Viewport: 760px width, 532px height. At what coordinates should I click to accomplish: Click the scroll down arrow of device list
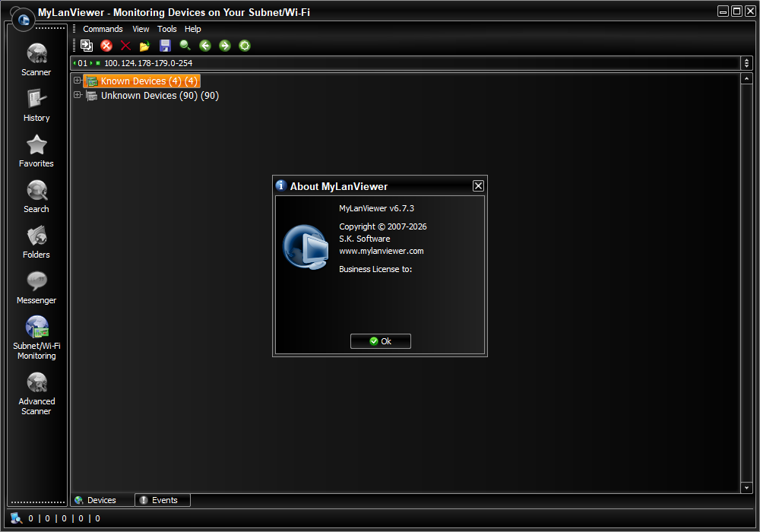coord(746,488)
